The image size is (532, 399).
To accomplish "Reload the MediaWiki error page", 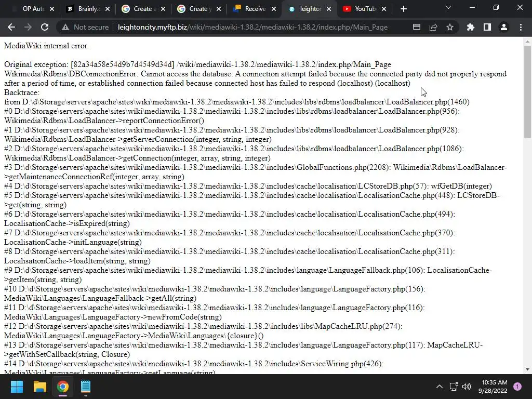I will (x=45, y=27).
